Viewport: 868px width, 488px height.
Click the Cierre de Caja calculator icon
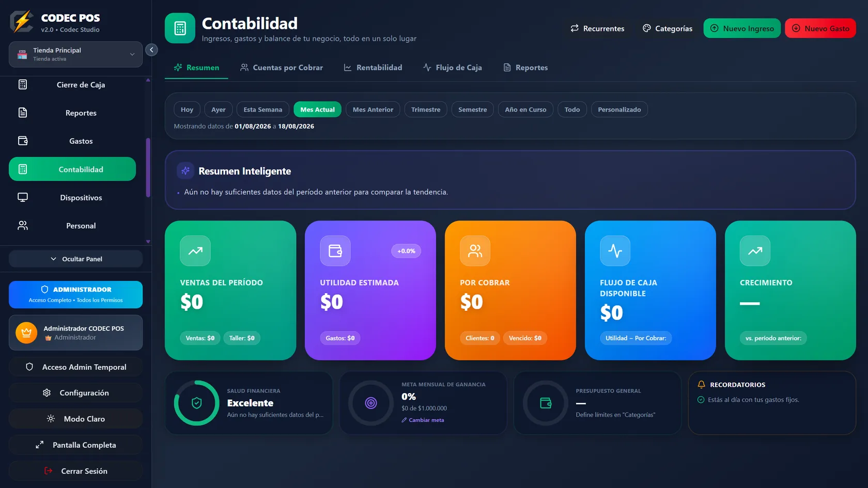point(23,85)
